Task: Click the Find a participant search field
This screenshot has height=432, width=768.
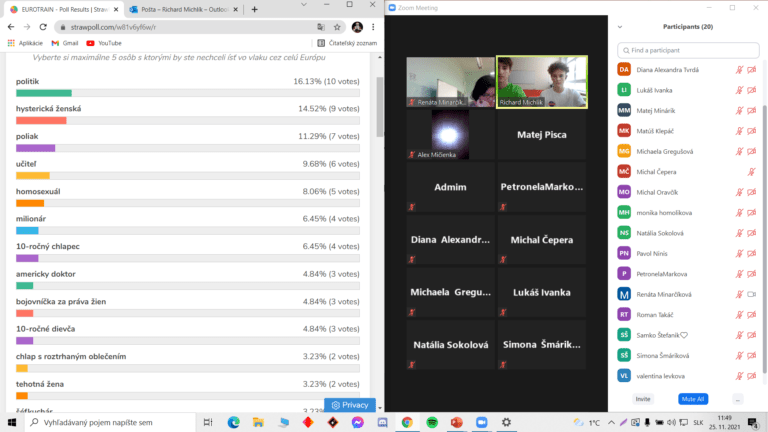Action: pyautogui.click(x=688, y=50)
